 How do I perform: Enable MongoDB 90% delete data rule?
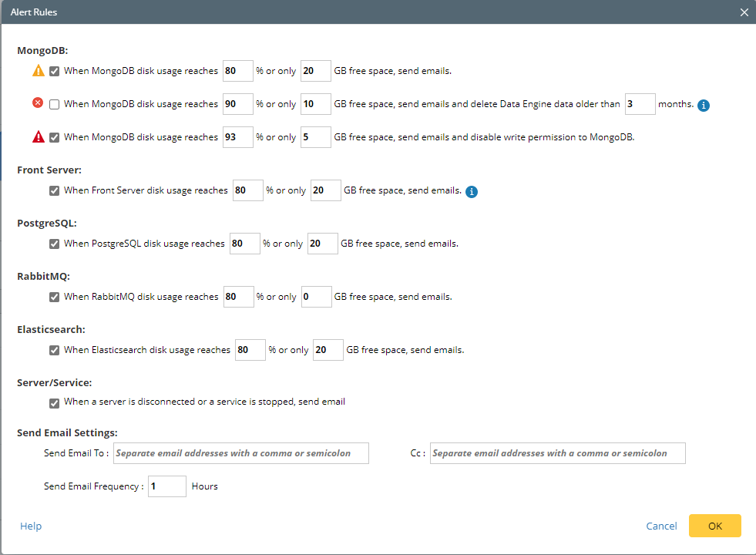[x=55, y=104]
